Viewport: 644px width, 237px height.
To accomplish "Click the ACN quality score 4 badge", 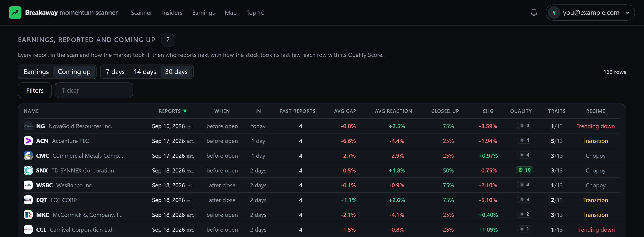I will (x=524, y=140).
